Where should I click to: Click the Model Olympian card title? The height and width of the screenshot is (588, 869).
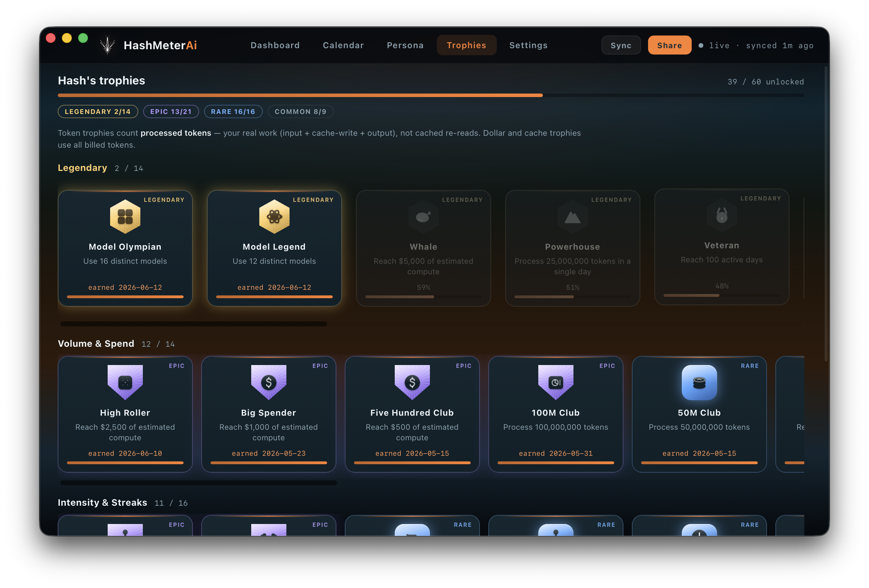click(125, 247)
